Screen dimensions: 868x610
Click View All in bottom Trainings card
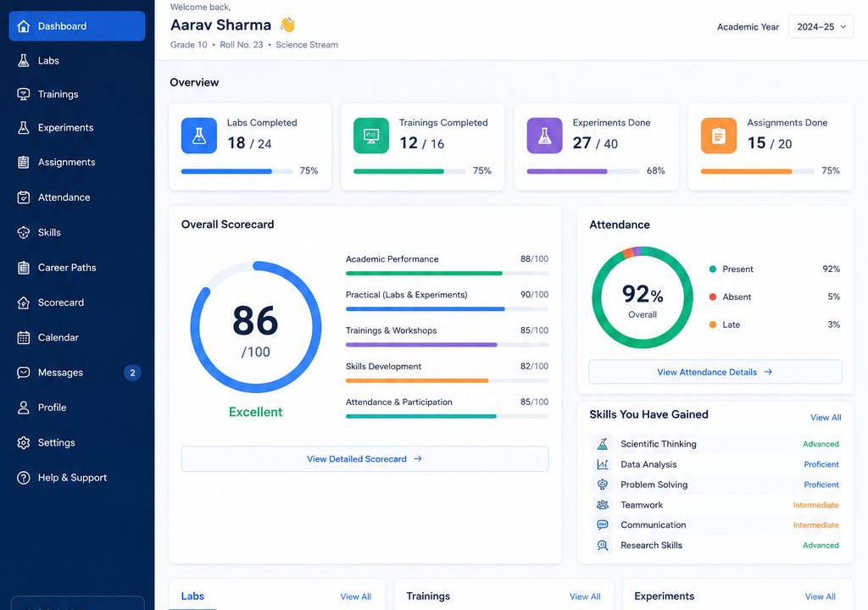coord(585,596)
